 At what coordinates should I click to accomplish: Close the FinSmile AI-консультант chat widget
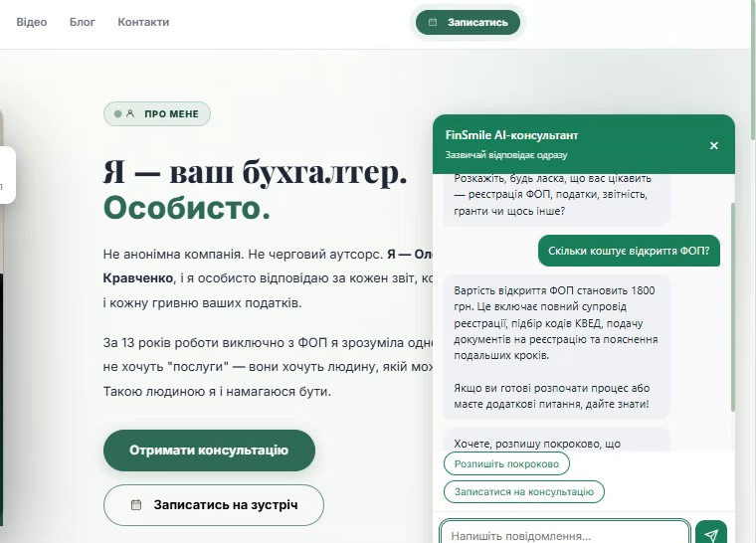(x=714, y=145)
